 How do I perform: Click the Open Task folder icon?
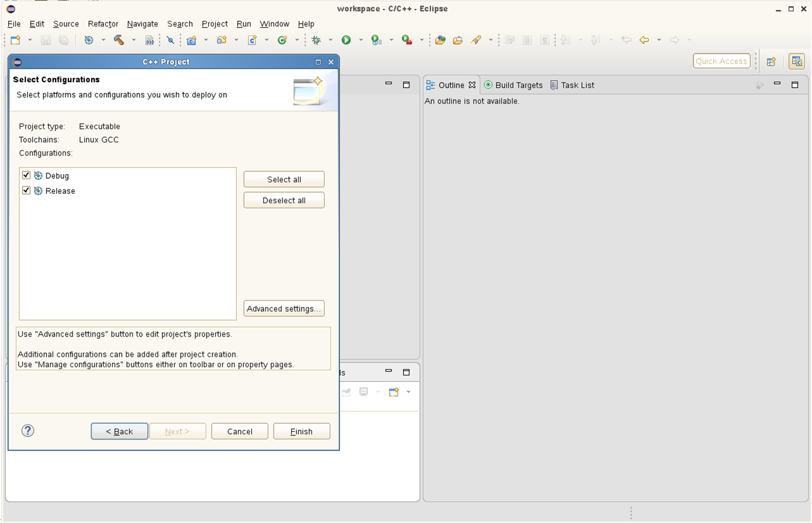coord(458,40)
